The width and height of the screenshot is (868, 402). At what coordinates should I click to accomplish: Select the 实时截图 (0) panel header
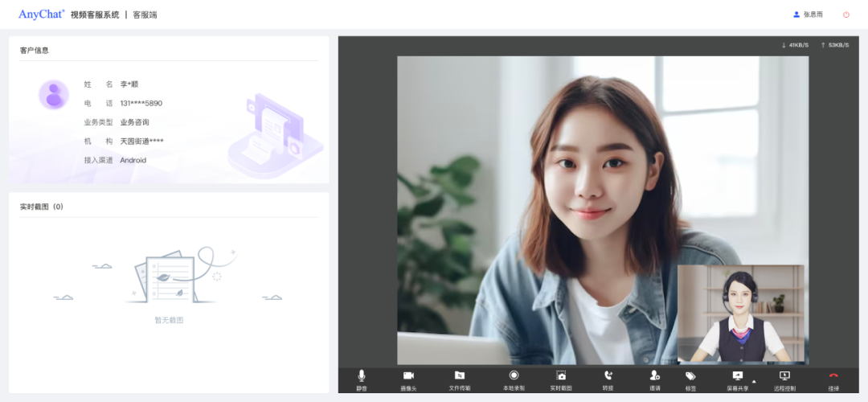(42, 207)
